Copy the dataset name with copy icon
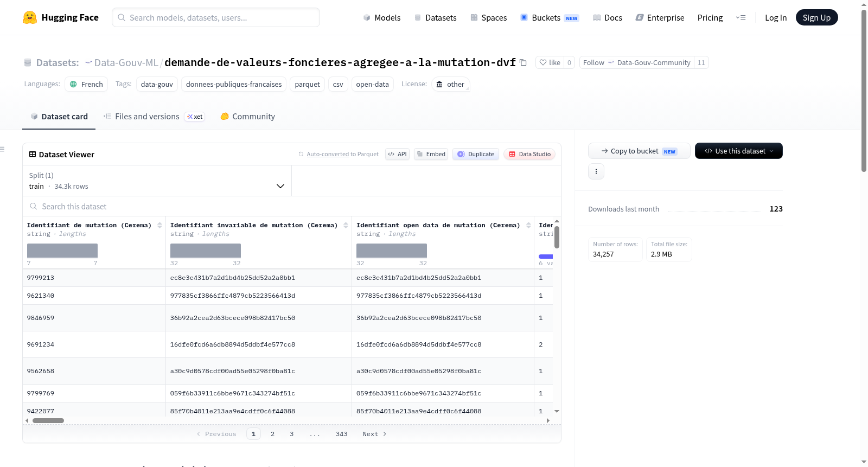868x467 pixels. click(523, 62)
